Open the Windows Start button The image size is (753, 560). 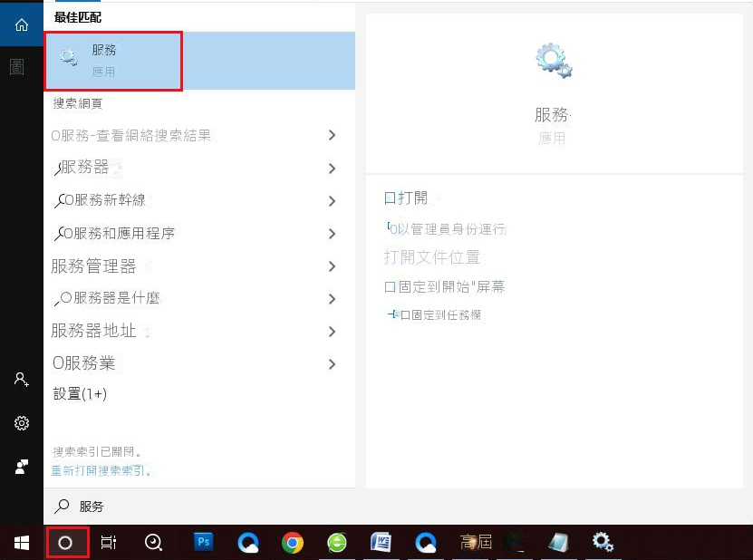tap(22, 543)
